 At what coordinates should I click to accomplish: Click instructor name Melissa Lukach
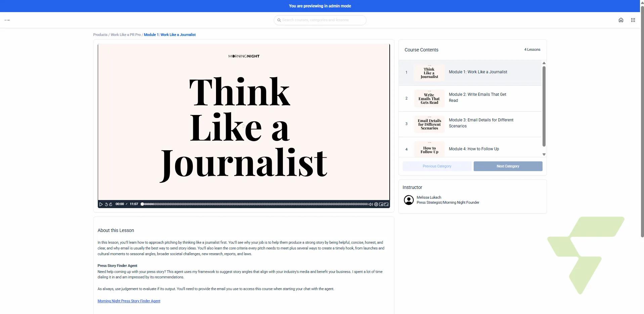point(429,197)
